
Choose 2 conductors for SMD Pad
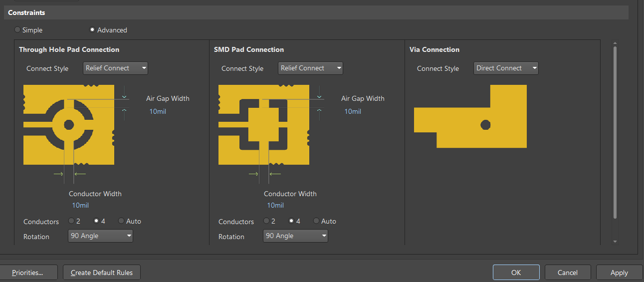(266, 221)
